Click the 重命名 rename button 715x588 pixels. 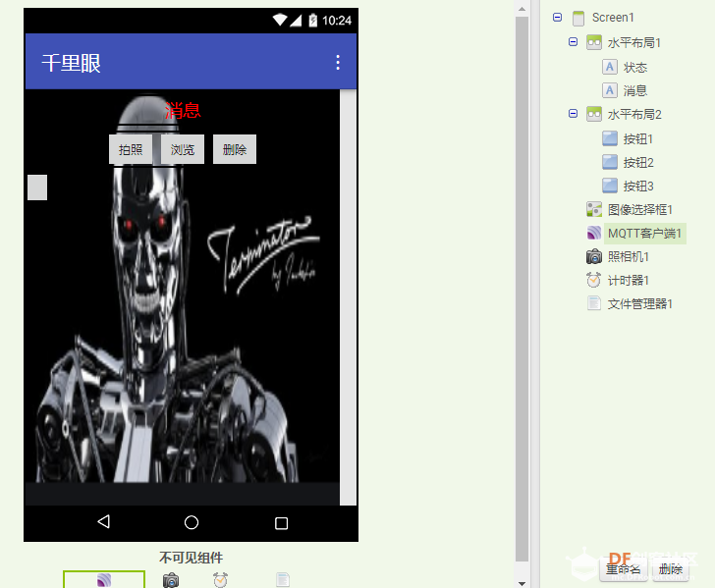tap(624, 569)
